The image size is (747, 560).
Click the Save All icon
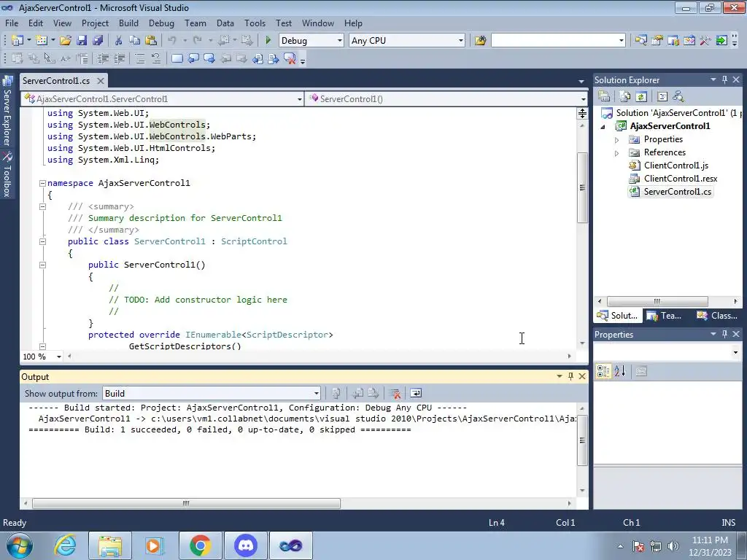tap(98, 41)
